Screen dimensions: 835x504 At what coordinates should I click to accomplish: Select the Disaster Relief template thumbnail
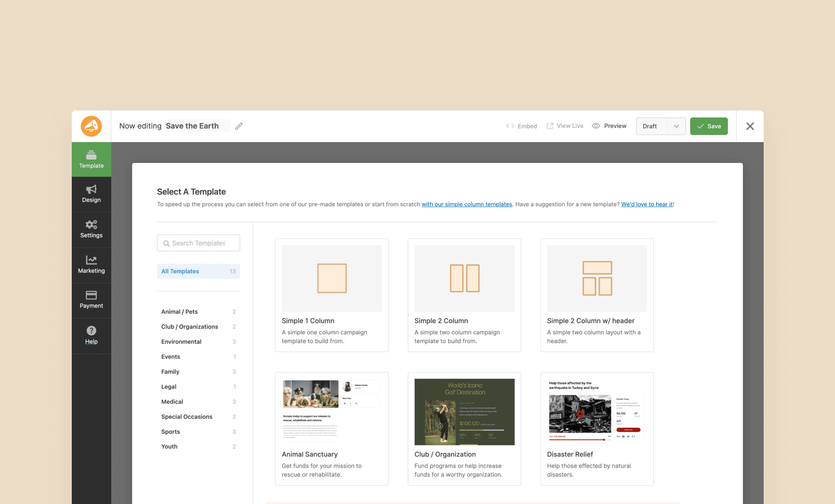pyautogui.click(x=597, y=412)
